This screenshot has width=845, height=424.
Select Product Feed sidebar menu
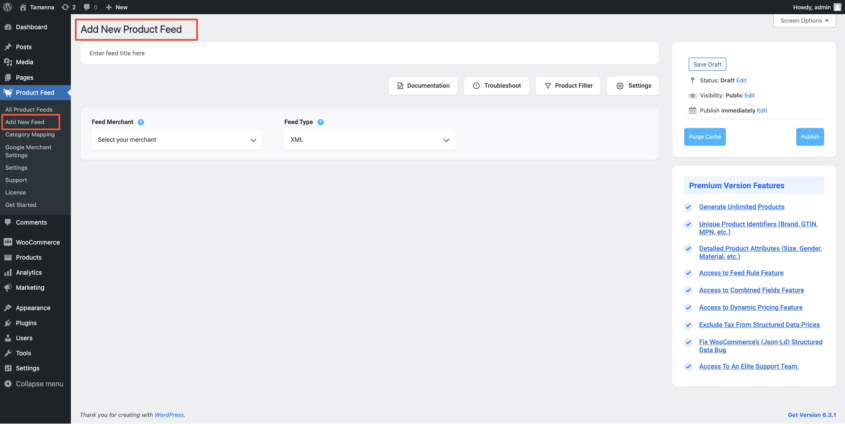click(35, 93)
